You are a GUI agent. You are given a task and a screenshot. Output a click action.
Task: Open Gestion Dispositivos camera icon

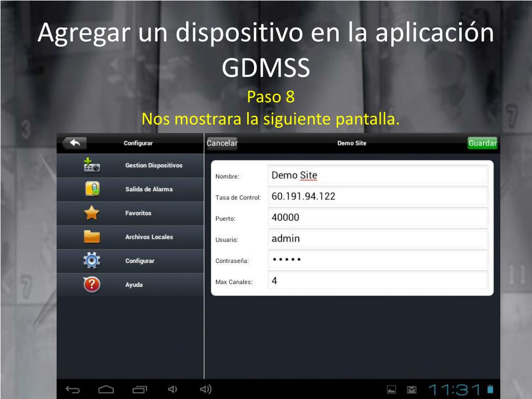pyautogui.click(x=91, y=165)
